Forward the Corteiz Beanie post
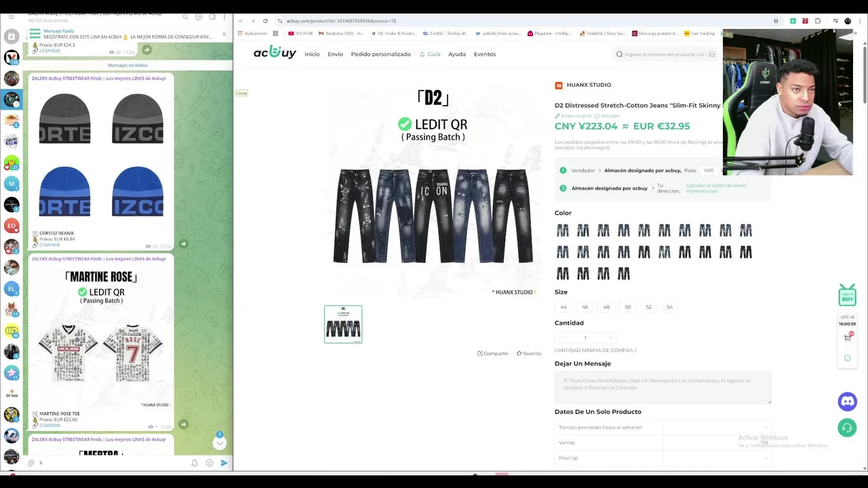868x488 pixels. 183,244
